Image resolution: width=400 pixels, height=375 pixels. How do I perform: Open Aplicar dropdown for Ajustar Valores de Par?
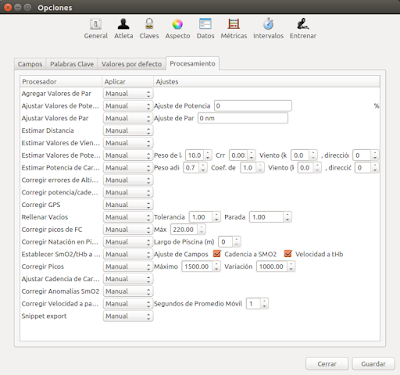[x=128, y=118]
